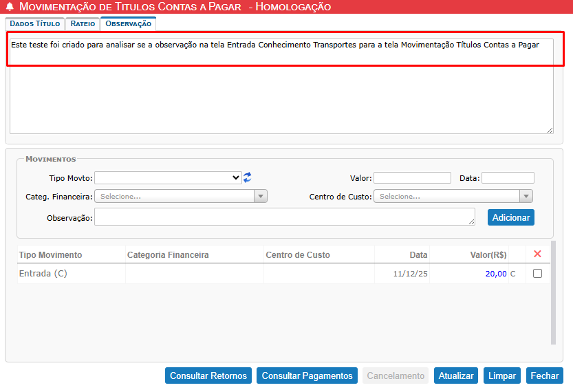Click the Atualizar button

coord(456,375)
